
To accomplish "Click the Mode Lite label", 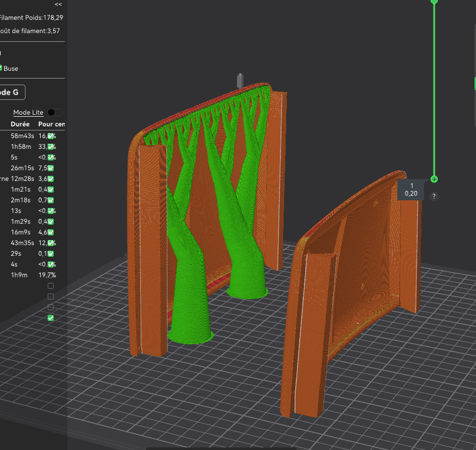I will (28, 112).
